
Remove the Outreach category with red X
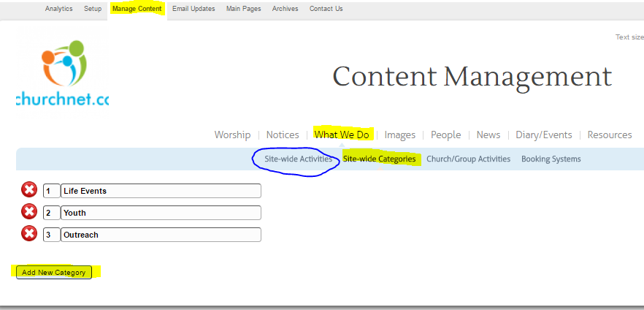(x=28, y=235)
